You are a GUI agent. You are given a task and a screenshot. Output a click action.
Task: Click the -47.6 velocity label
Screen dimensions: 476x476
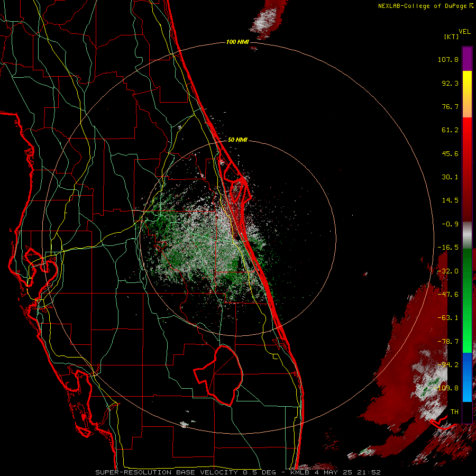coord(448,295)
